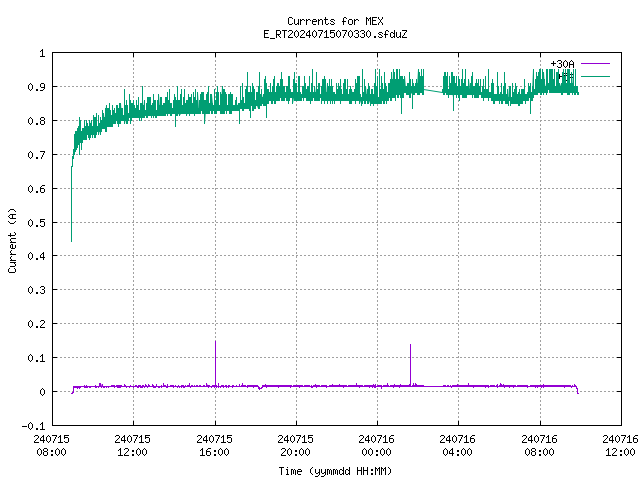This screenshot has width=640, height=480.
Task: Select the E_RT20240715070330.sfduZ filename subtitle
Action: (x=335, y=34)
